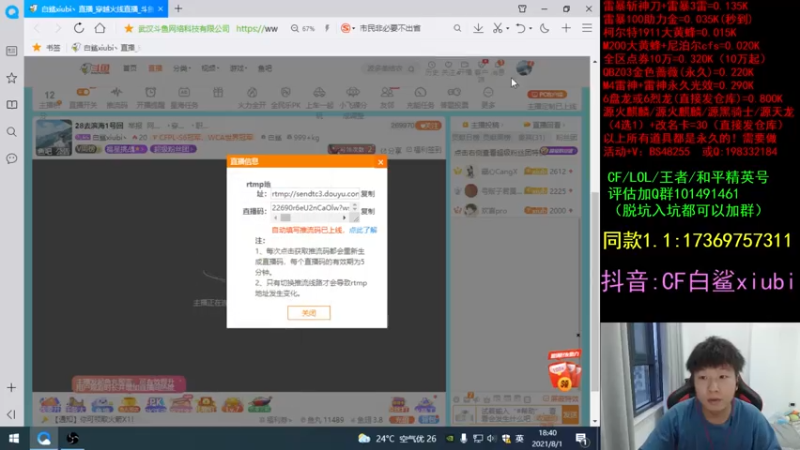Click the gift box toolbar icon
Viewport: 800px width, 450px height.
[218, 93]
